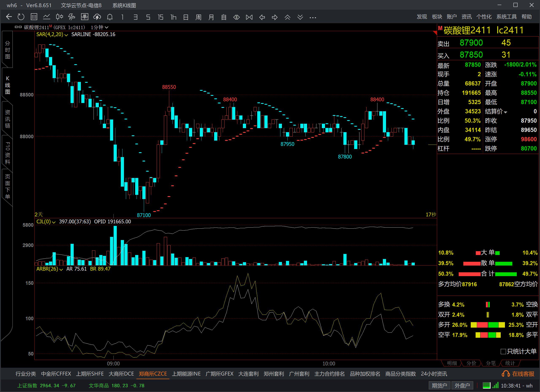The width and height of the screenshot is (540, 392).
Task: Select the 5-minute period button
Action: pyautogui.click(x=148, y=17)
